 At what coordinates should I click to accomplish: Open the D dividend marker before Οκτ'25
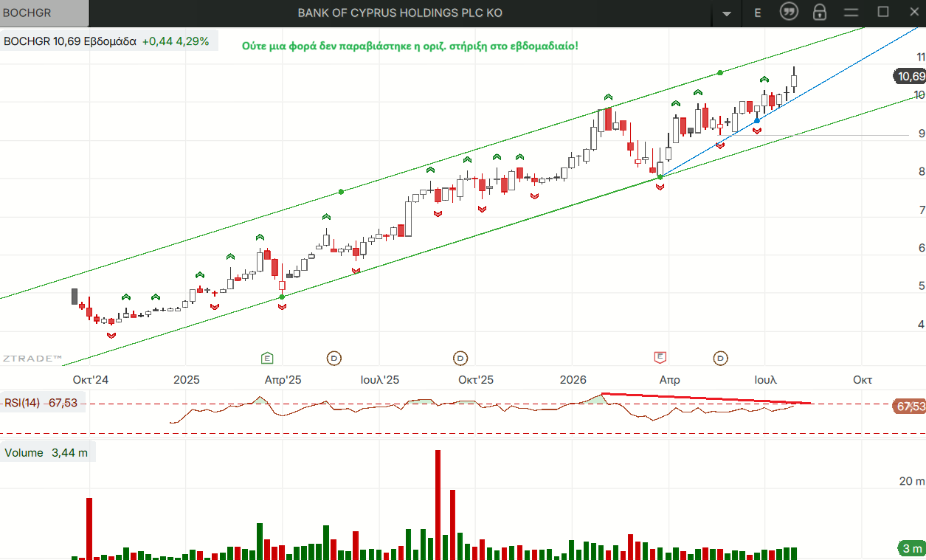(x=460, y=358)
